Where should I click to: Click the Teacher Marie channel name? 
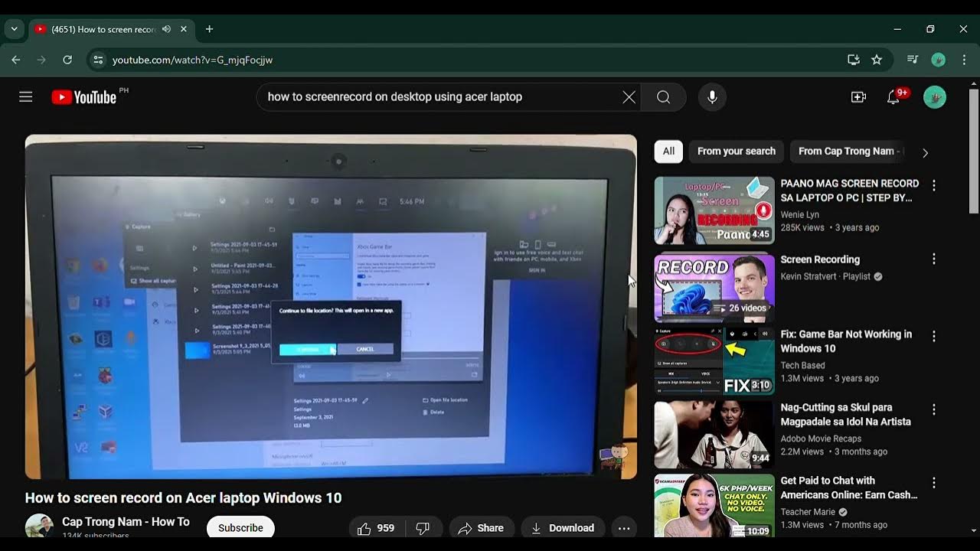coord(808,512)
